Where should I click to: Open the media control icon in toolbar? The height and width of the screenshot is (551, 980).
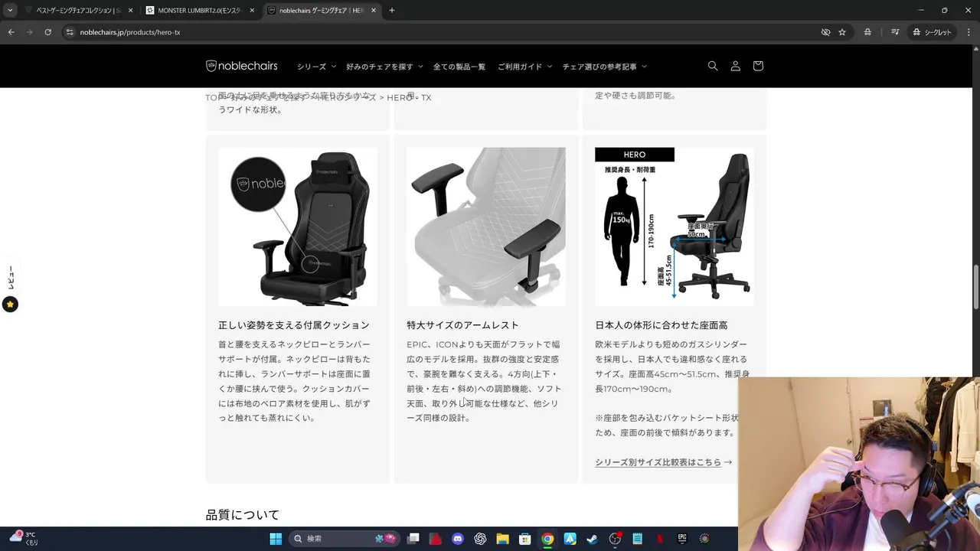point(895,32)
